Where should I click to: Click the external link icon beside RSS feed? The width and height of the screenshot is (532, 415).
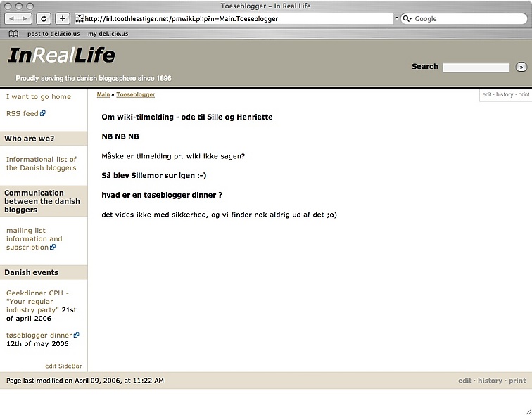point(42,113)
